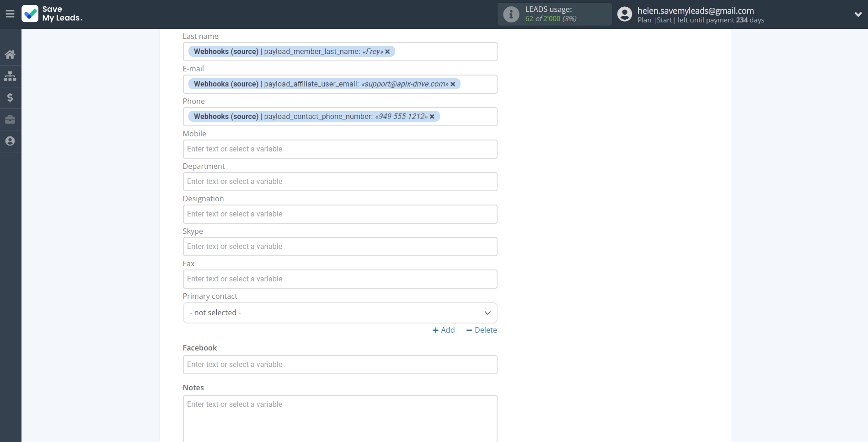This screenshot has width=868, height=442.
Task: Focus the Designation input field
Action: tap(340, 214)
